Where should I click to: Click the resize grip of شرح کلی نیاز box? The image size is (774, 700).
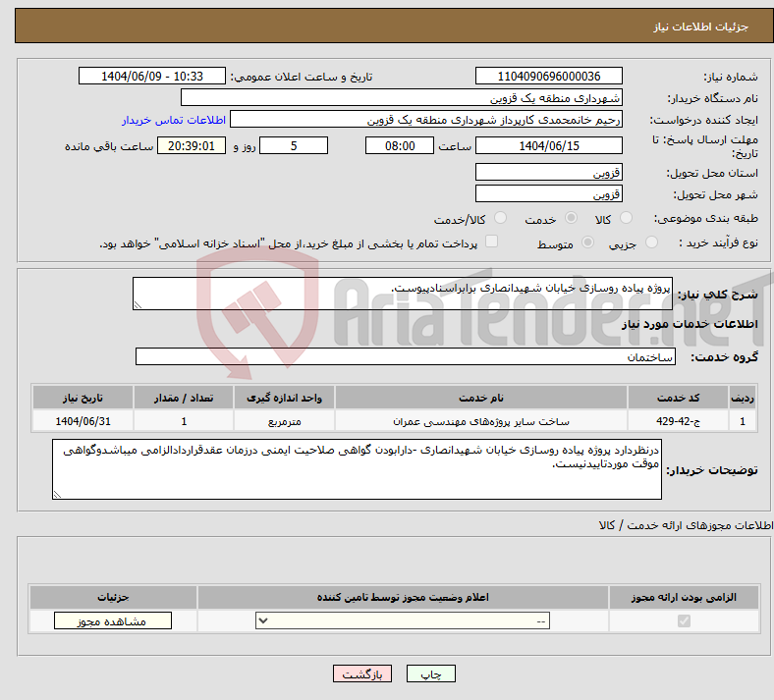(x=138, y=305)
